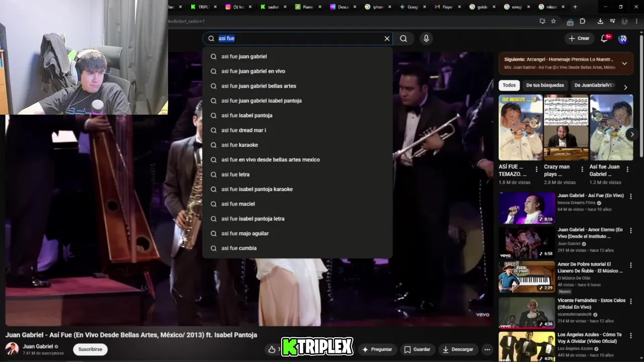644x362 pixels.
Task: Select the 'De tus búsquedas' filter chip
Action: [x=545, y=85]
